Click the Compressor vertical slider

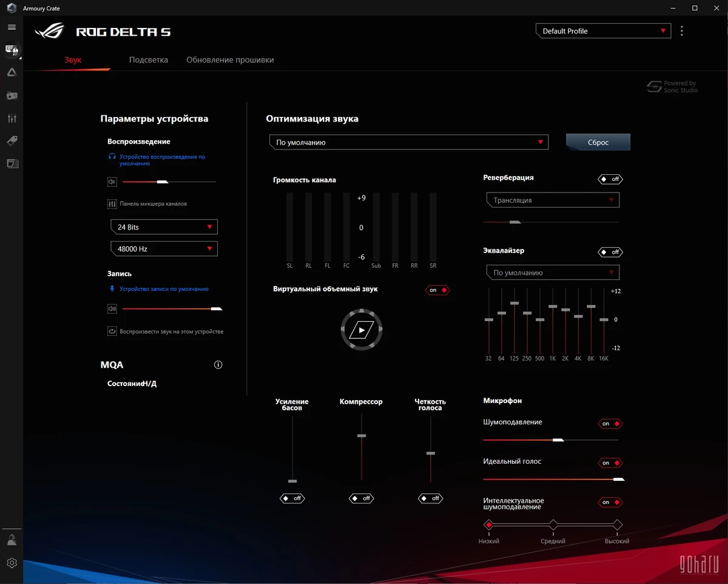point(362,447)
